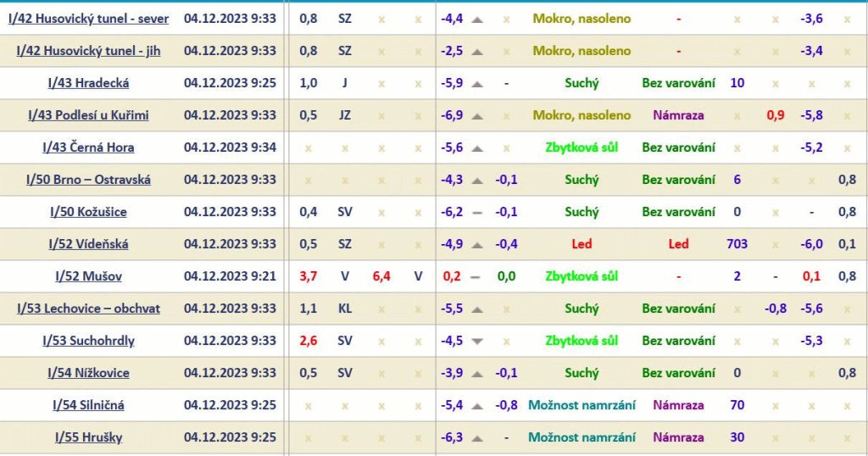Click the rising trend arrow in I/43 Hradecká row

tap(477, 83)
